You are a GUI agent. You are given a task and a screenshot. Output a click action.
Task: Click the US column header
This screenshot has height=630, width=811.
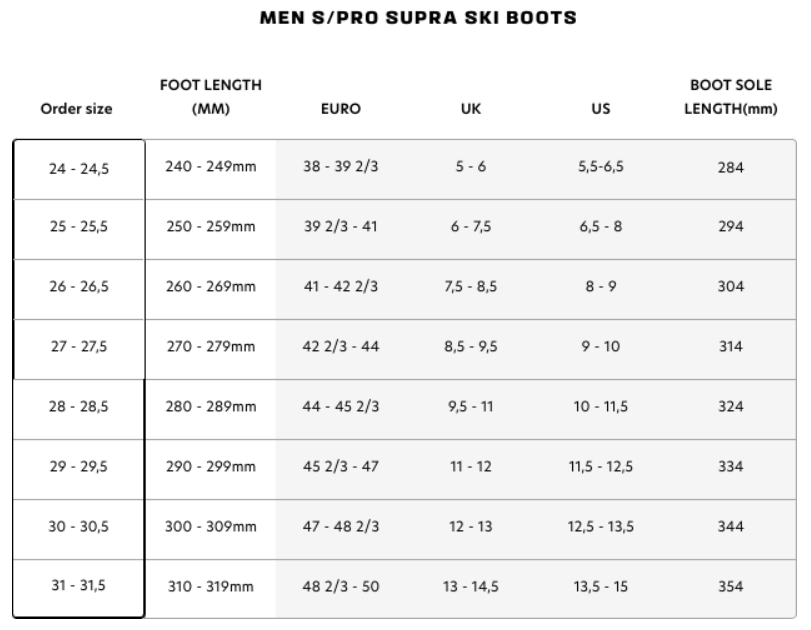[600, 109]
